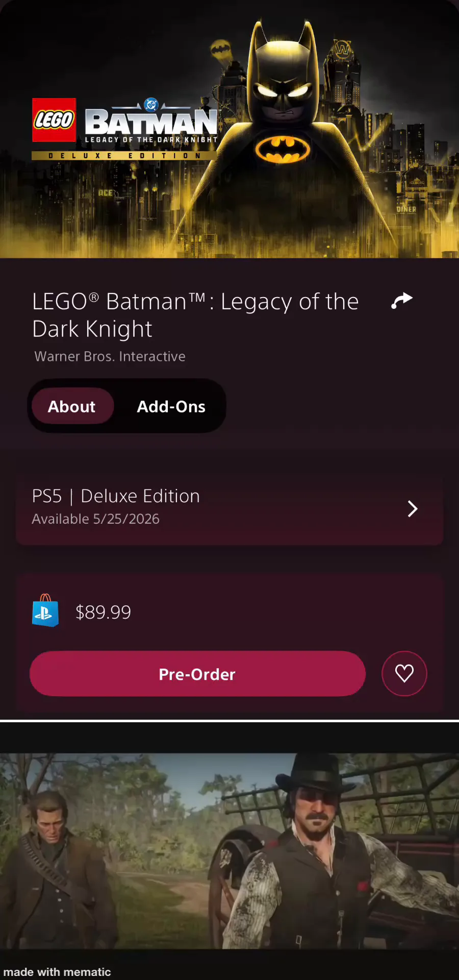Click the Batman title logo in banner
Screen dimensions: 459x980
click(151, 122)
